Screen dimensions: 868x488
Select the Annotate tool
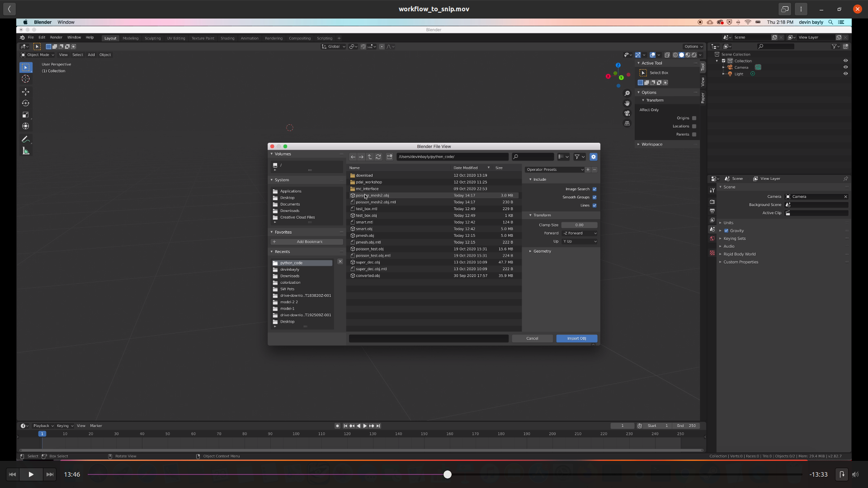tap(26, 139)
